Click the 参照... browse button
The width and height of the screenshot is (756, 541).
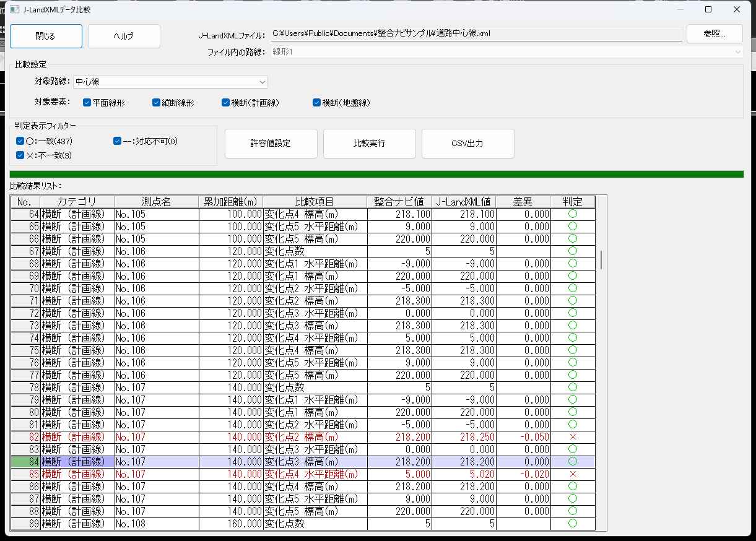[x=715, y=33]
